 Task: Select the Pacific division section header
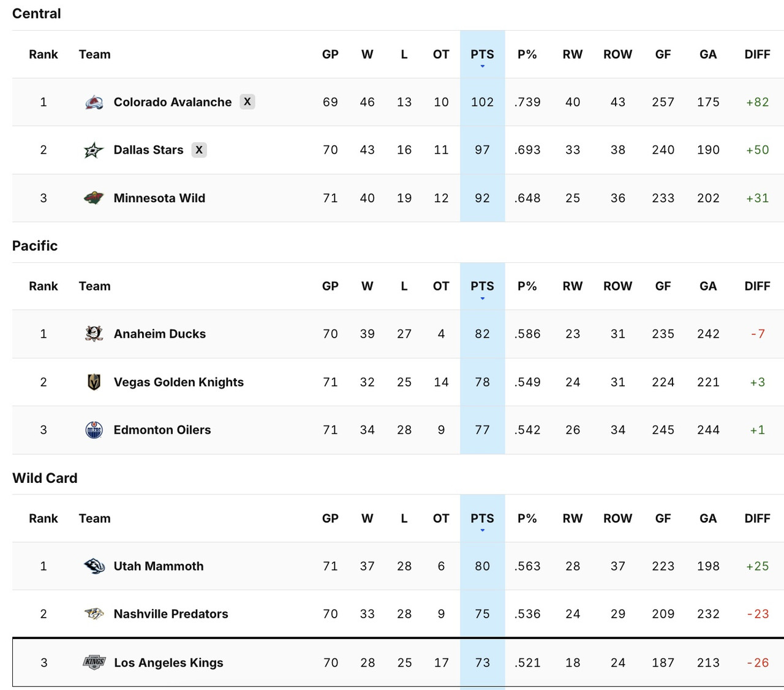(35, 246)
